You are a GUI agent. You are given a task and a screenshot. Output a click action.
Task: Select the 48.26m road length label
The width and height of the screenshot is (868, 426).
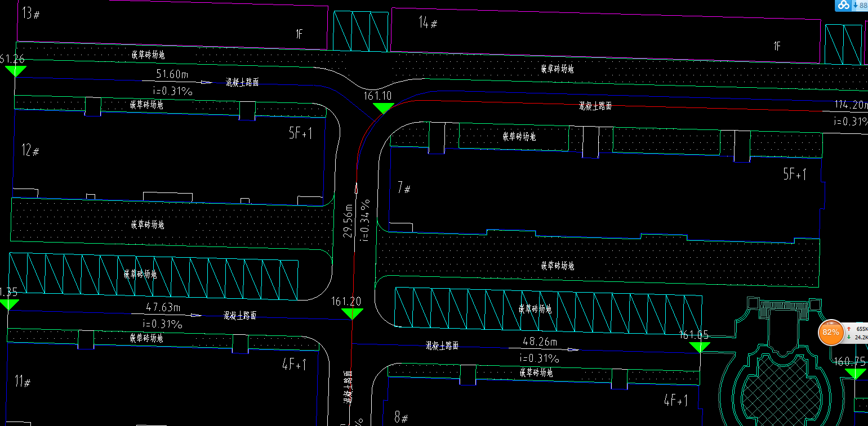tap(540, 342)
